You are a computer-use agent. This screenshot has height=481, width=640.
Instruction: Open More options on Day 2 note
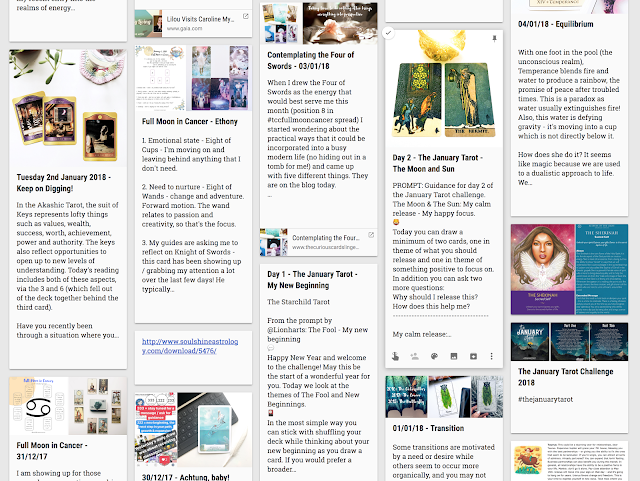[x=491, y=356]
